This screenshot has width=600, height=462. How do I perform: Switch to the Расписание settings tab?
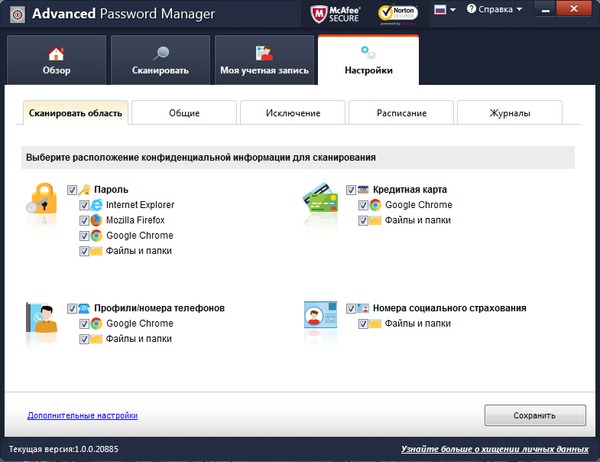[x=402, y=113]
